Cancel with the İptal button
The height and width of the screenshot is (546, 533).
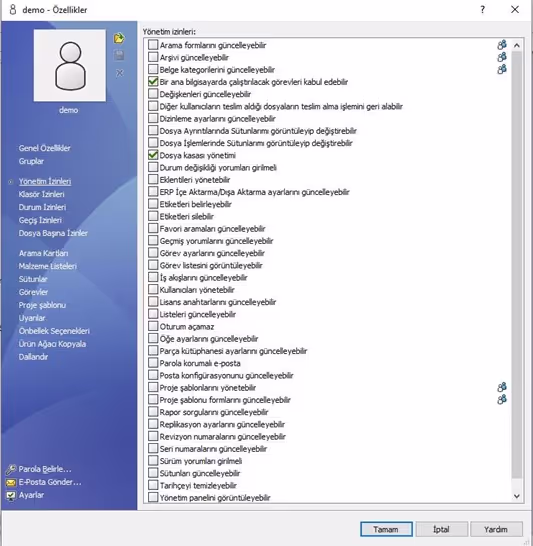(x=441, y=529)
